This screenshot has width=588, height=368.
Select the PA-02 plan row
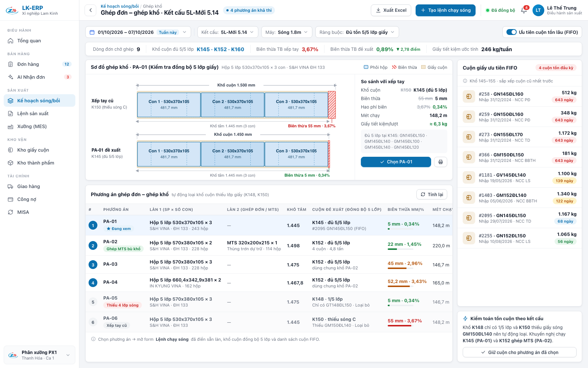pyautogui.click(x=269, y=245)
